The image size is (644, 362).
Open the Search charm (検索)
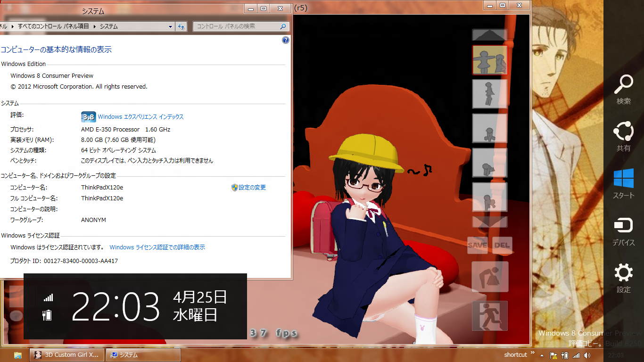(623, 89)
